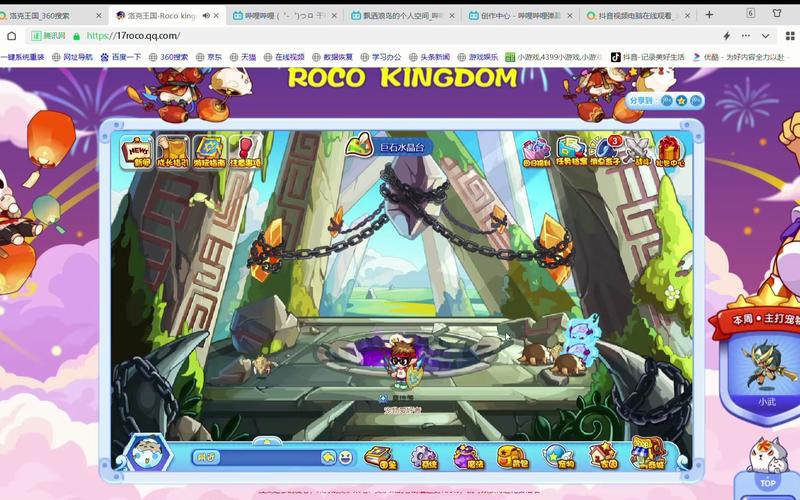This screenshot has width=800, height=500.
Task: Switch to the 哔哩哔哩 干杯 browser tab
Action: tap(285, 16)
